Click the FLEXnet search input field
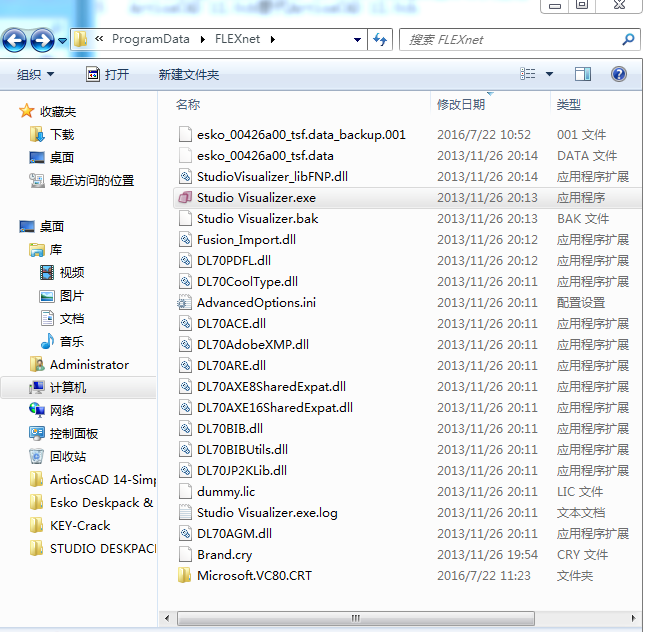Viewport: 646px width, 632px height. tap(510, 40)
